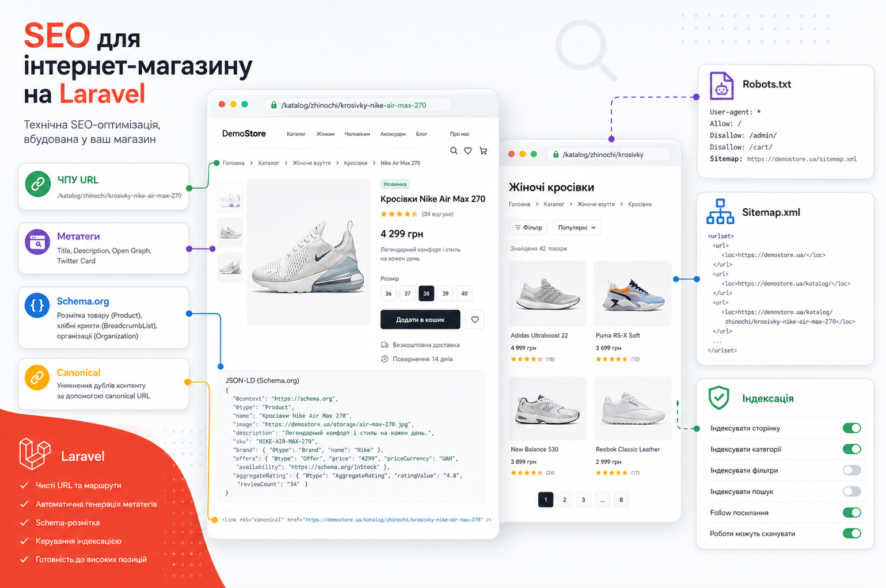Toggle Роботи можуть сканувати switch
This screenshot has height=588, width=886.
pyautogui.click(x=851, y=533)
